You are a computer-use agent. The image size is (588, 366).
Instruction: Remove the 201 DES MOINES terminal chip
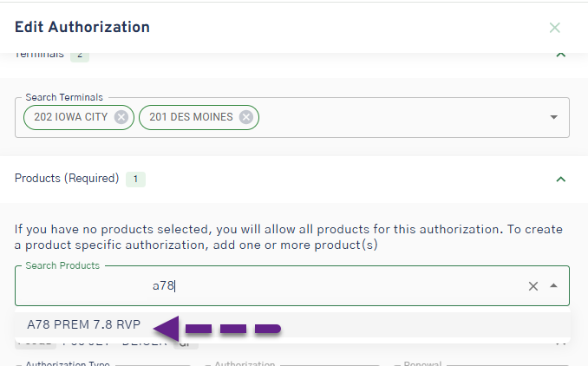246,117
